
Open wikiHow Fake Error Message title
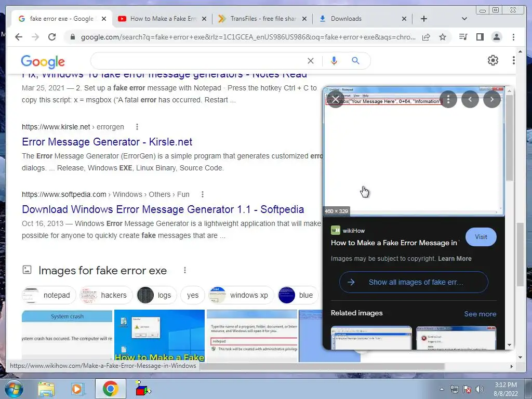(395, 243)
